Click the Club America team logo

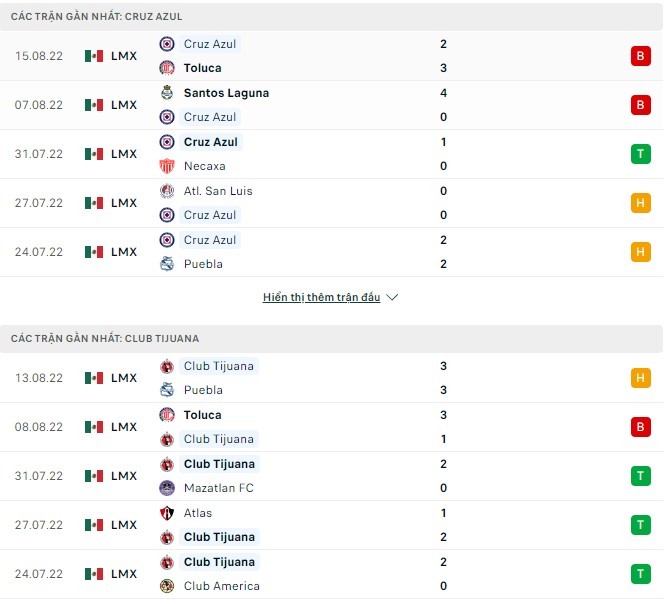click(x=167, y=586)
